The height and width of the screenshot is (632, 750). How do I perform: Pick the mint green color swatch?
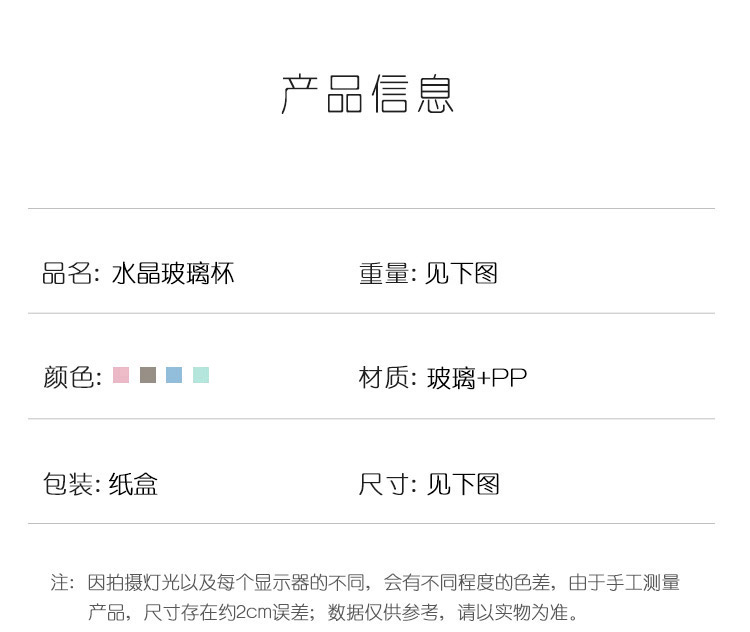(201, 375)
